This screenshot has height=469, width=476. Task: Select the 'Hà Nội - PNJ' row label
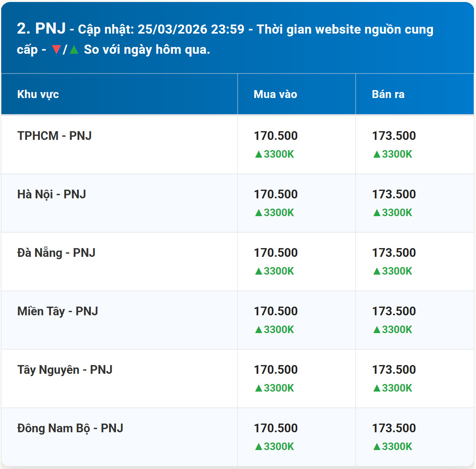click(x=52, y=194)
